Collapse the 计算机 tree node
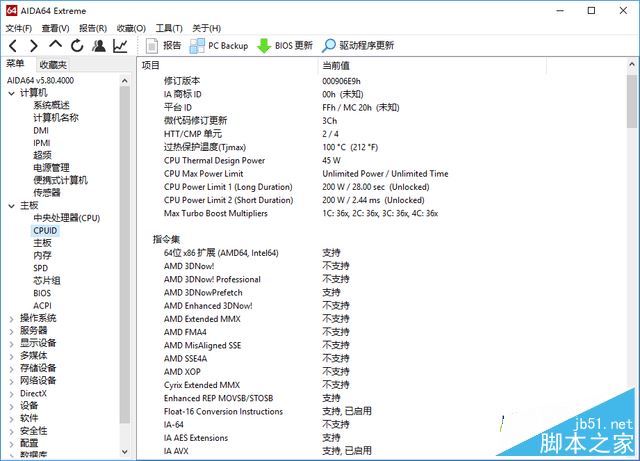 11,94
